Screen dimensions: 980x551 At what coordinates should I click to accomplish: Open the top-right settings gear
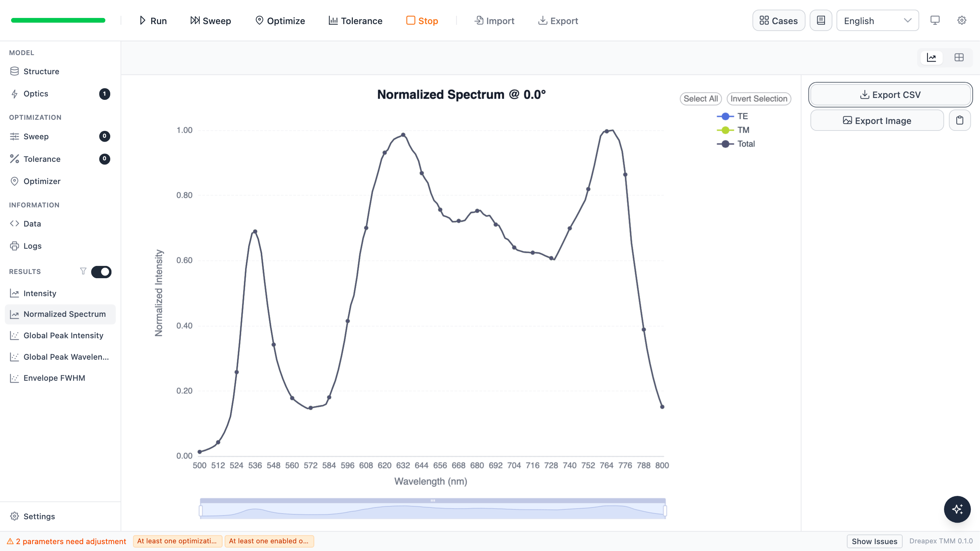[x=962, y=20]
